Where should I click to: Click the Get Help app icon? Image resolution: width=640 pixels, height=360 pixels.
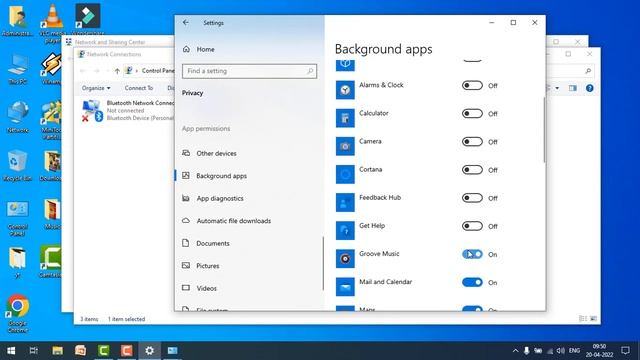pos(345,231)
